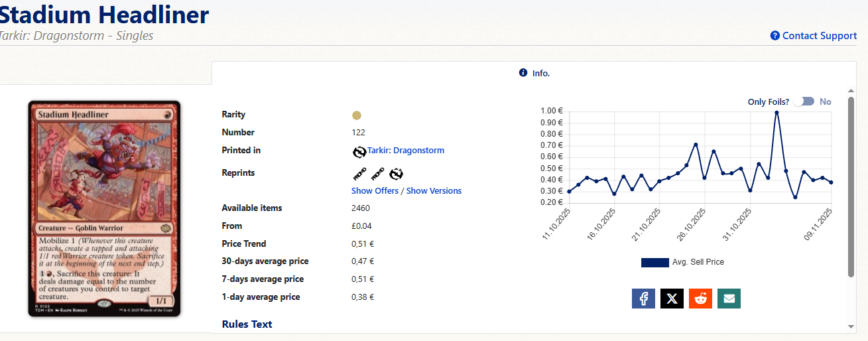
Task: Click the 7-days average price row's 0,51 € value
Action: point(363,279)
